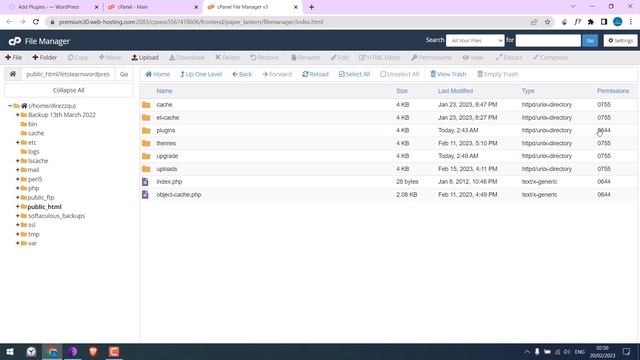Viewport: 640px width, 360px height.
Task: Expand the softaculous_backups folder in tree
Action: tap(18, 216)
